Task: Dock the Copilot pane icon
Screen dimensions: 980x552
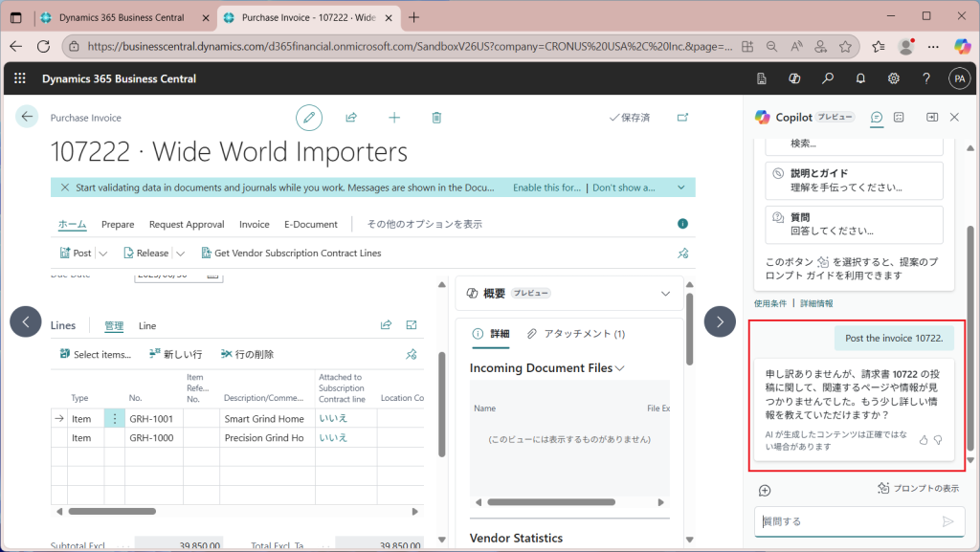Action: click(932, 118)
